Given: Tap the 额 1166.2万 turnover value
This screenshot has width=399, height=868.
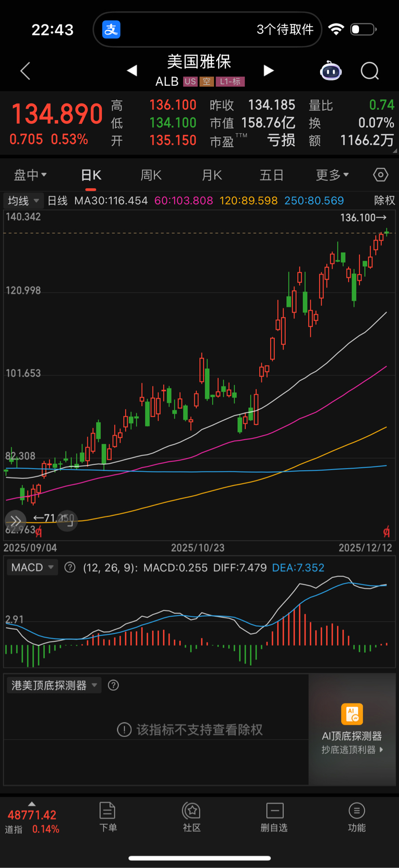Looking at the screenshot, I should 352,140.
